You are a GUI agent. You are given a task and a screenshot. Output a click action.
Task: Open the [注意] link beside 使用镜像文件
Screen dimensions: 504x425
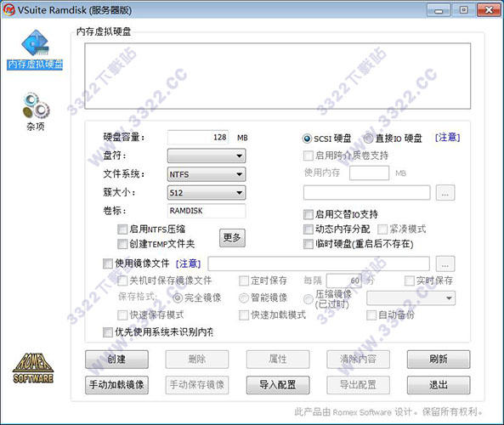189,264
